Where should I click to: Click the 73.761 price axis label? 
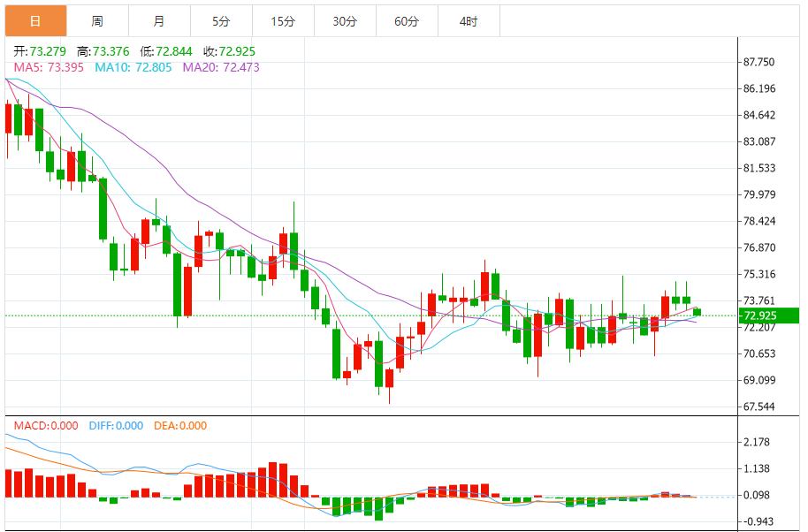tap(758, 300)
